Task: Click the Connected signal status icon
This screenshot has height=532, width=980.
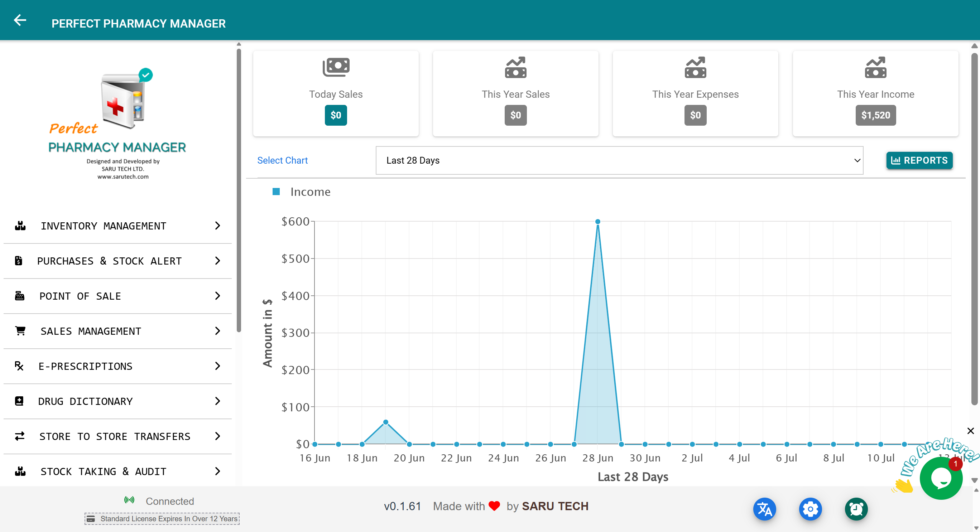Action: pos(129,500)
